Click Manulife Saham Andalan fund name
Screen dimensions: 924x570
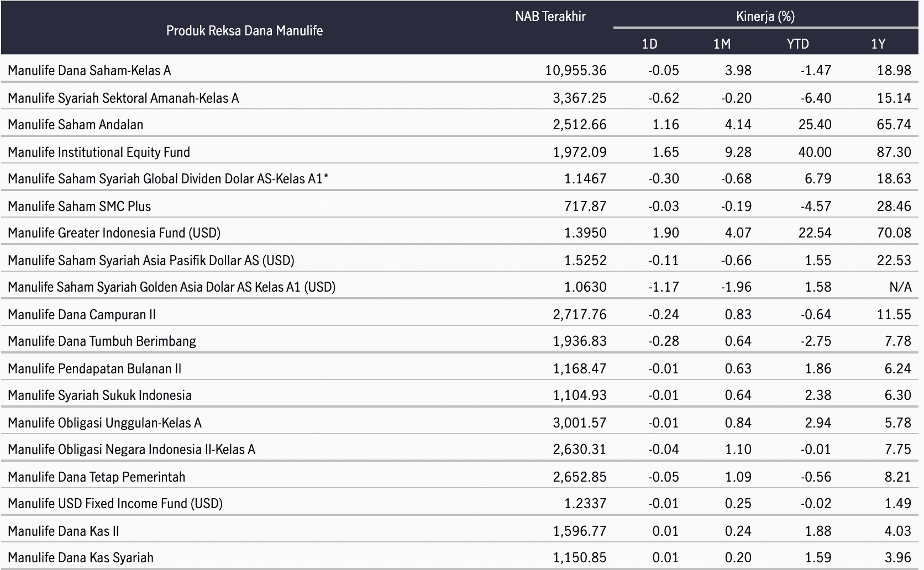click(75, 124)
